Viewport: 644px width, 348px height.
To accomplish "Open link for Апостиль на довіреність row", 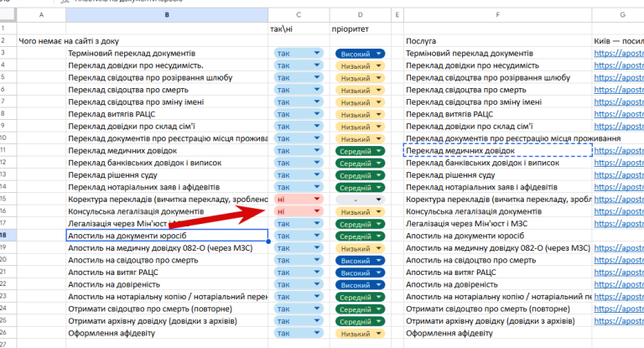I will tap(619, 285).
